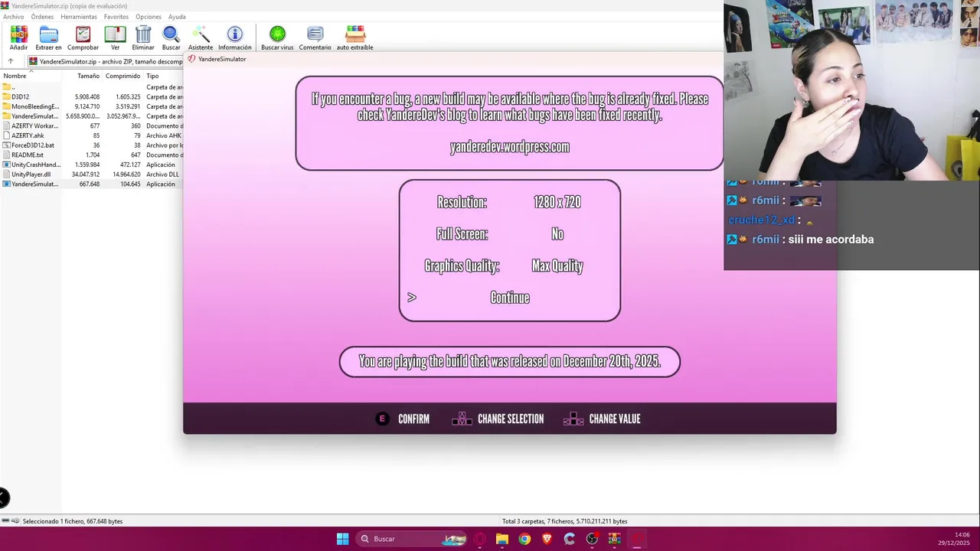The width and height of the screenshot is (980, 551).
Task: Select the YandereSimulat... folder row
Action: tap(92, 116)
